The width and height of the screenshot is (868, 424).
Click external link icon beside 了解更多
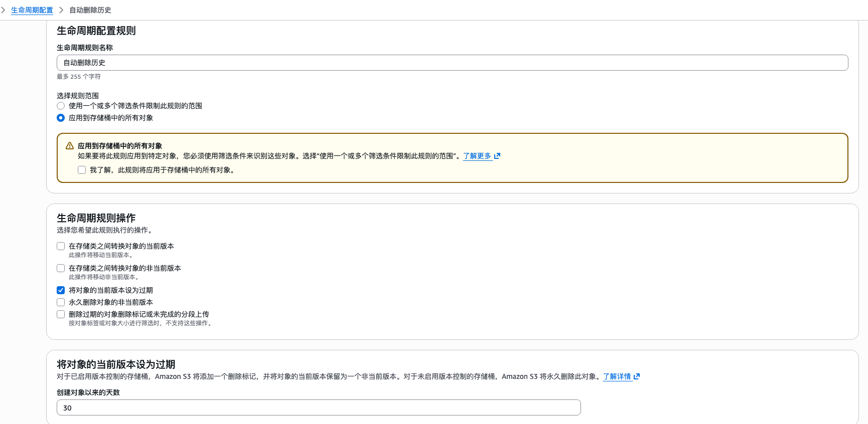497,156
